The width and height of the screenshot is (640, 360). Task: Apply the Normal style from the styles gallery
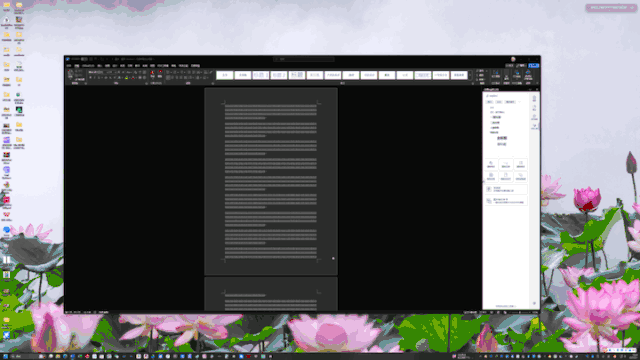(x=224, y=75)
